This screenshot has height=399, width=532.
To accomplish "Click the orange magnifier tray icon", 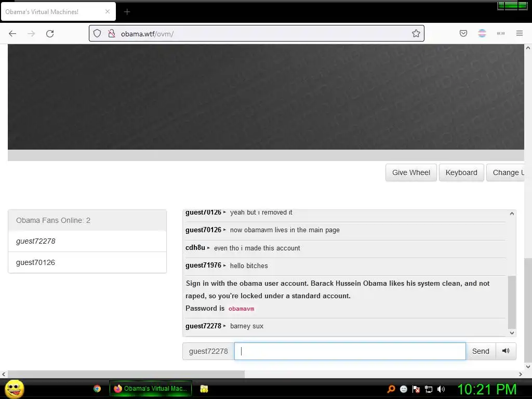I will tap(391, 389).
